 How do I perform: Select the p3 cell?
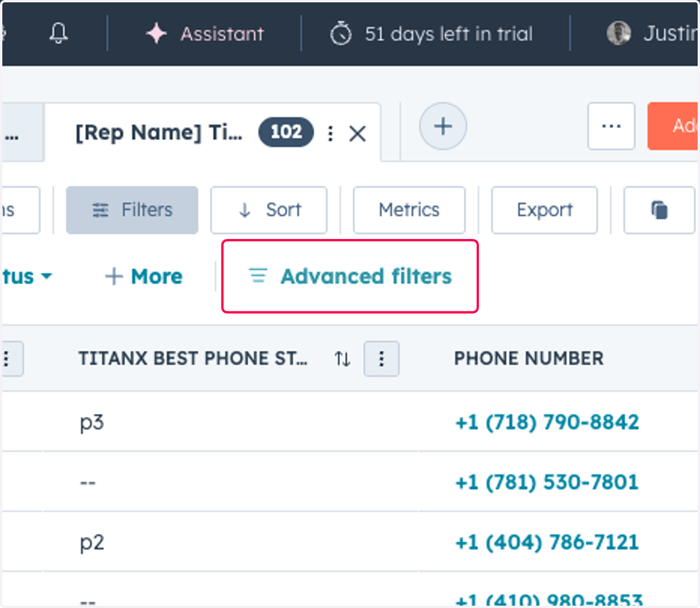(x=92, y=422)
